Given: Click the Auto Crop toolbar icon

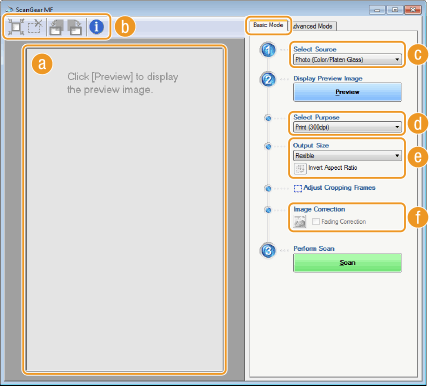Looking at the screenshot, I should 16,27.
